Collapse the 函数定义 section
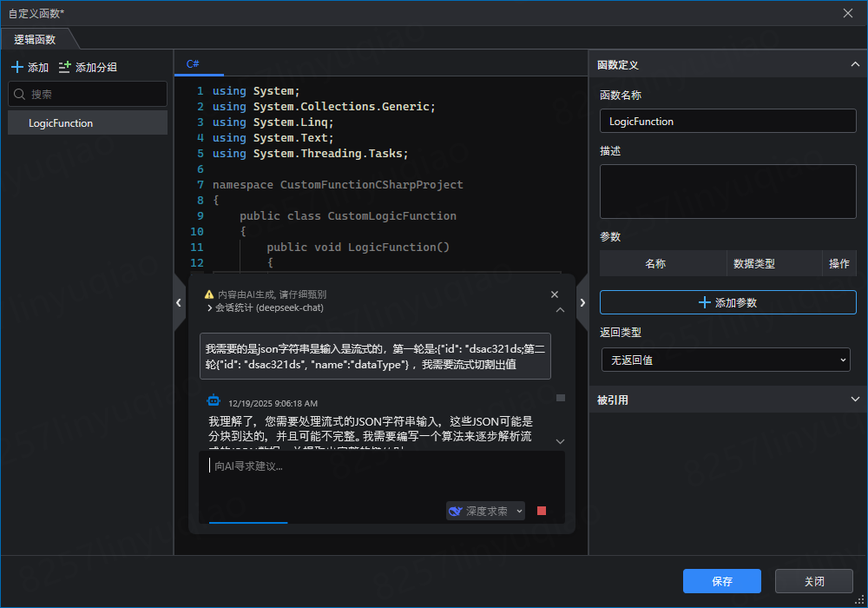The height and width of the screenshot is (608, 868). point(854,64)
